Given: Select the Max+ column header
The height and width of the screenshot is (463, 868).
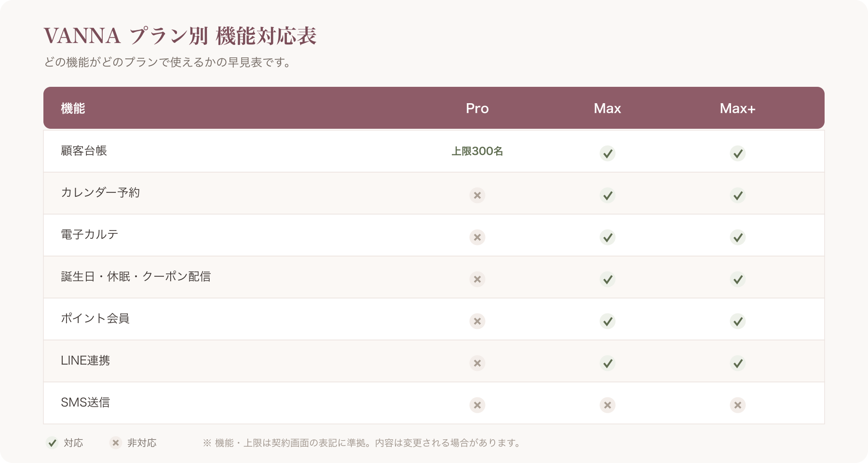Looking at the screenshot, I should [738, 109].
